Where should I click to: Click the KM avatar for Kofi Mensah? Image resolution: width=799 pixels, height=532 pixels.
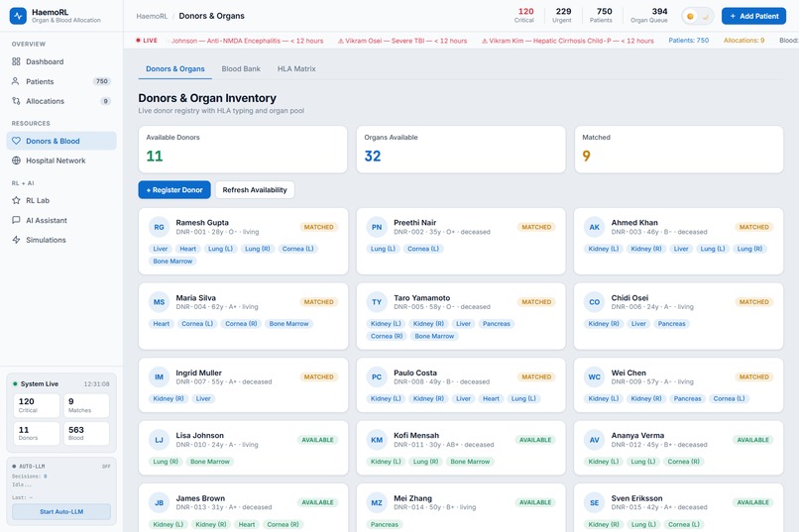tap(377, 440)
